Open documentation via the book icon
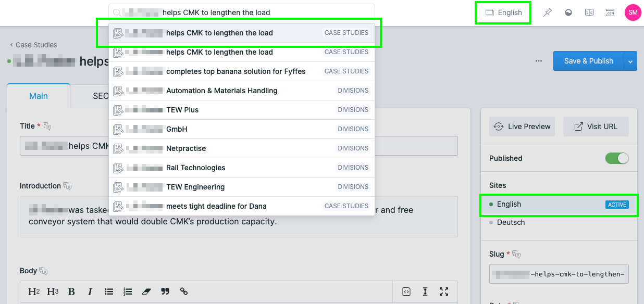Viewport: 644px width, 304px height. pyautogui.click(x=589, y=12)
